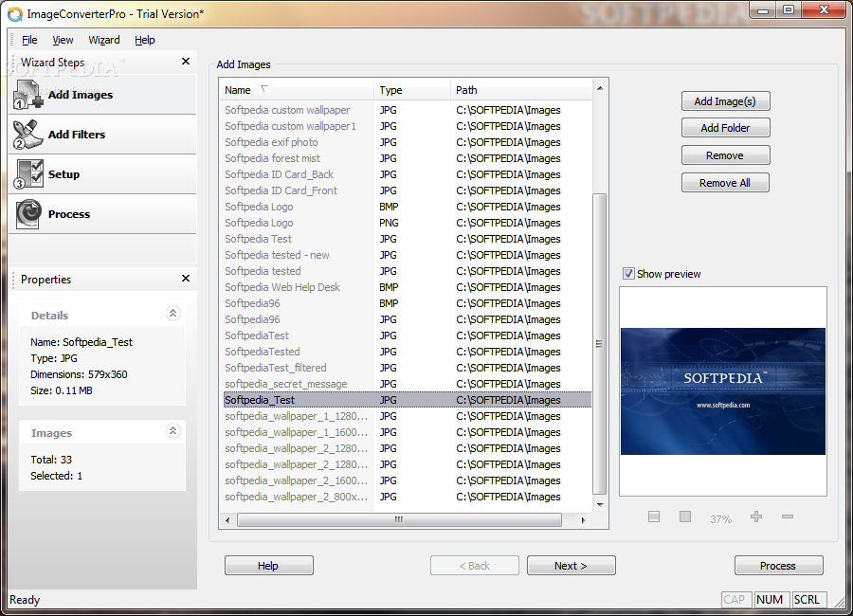This screenshot has height=616, width=853.
Task: Sort list by Path column header
Action: point(521,90)
